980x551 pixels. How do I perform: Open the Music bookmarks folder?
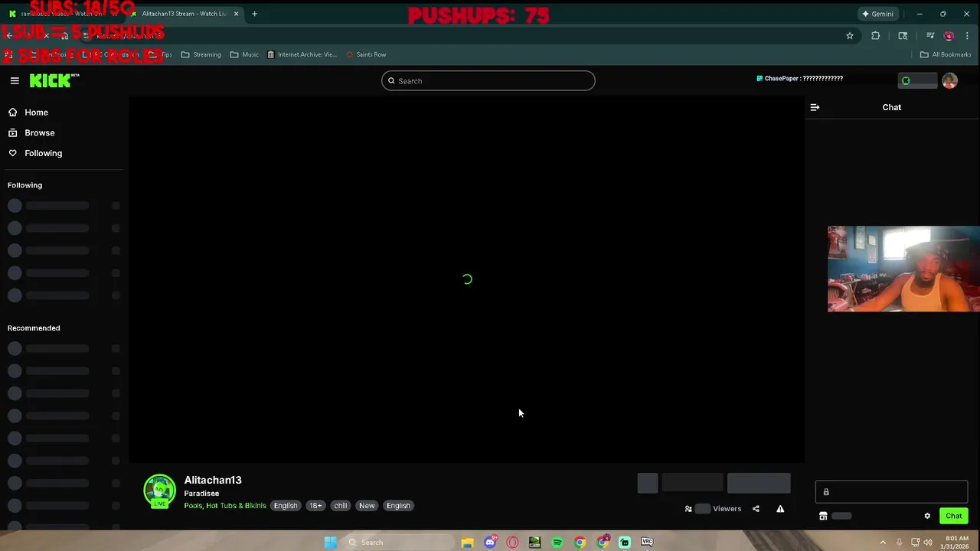(244, 54)
